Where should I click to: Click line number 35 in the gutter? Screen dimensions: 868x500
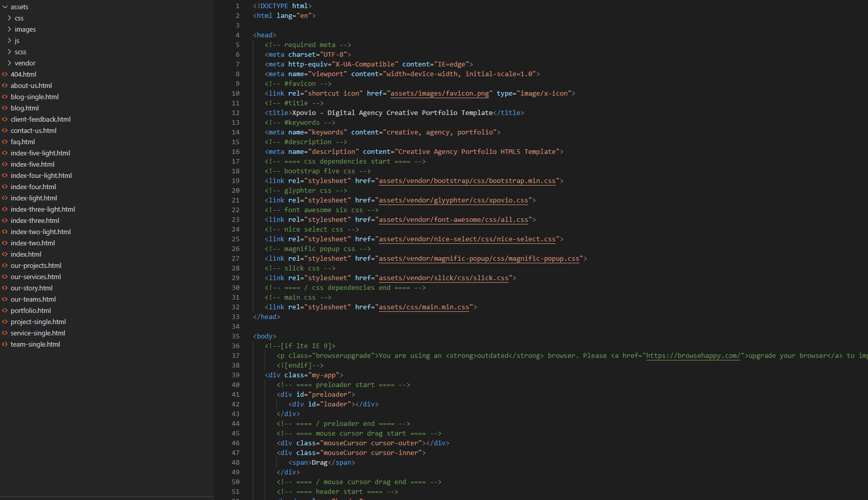[x=236, y=336]
